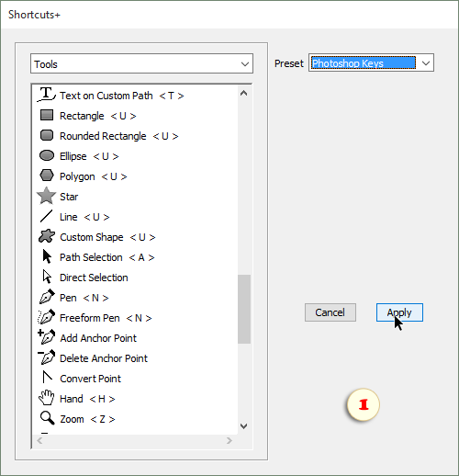Click the Rounded Rectangle tool icon

(x=47, y=135)
